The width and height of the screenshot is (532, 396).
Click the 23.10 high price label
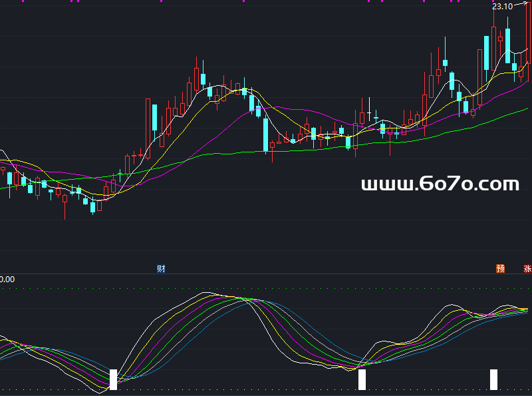point(501,7)
